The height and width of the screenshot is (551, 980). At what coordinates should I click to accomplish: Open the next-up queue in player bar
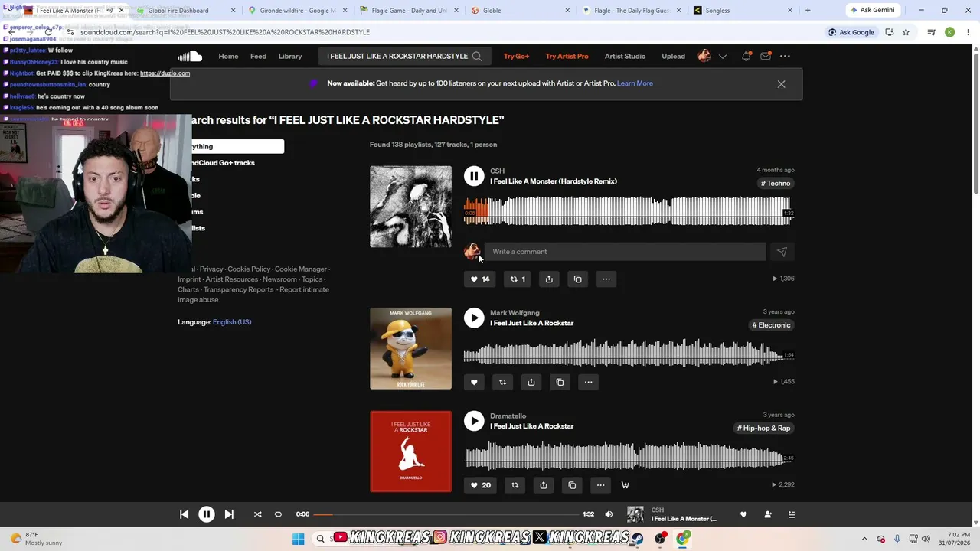click(x=792, y=514)
